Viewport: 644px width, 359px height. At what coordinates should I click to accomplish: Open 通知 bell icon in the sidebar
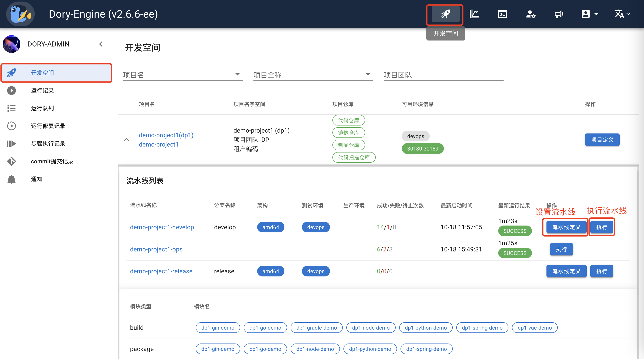pos(11,179)
